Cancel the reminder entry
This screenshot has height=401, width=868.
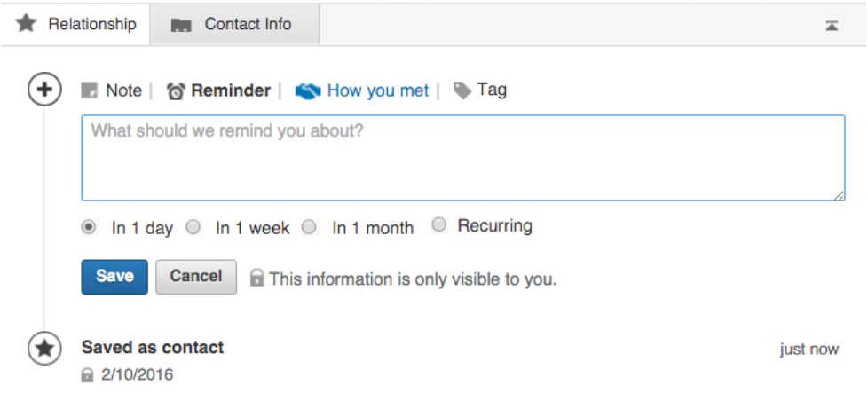(x=196, y=277)
